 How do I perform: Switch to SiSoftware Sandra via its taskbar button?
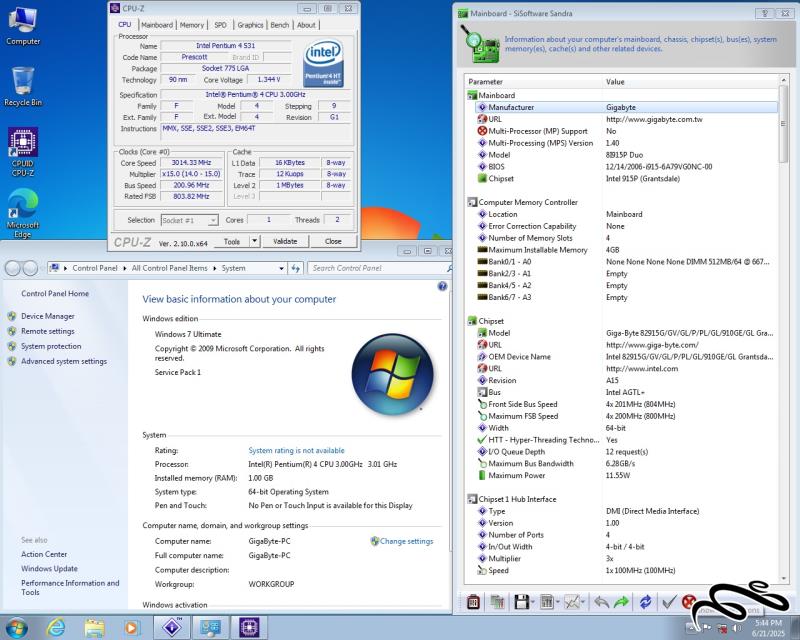[172, 627]
